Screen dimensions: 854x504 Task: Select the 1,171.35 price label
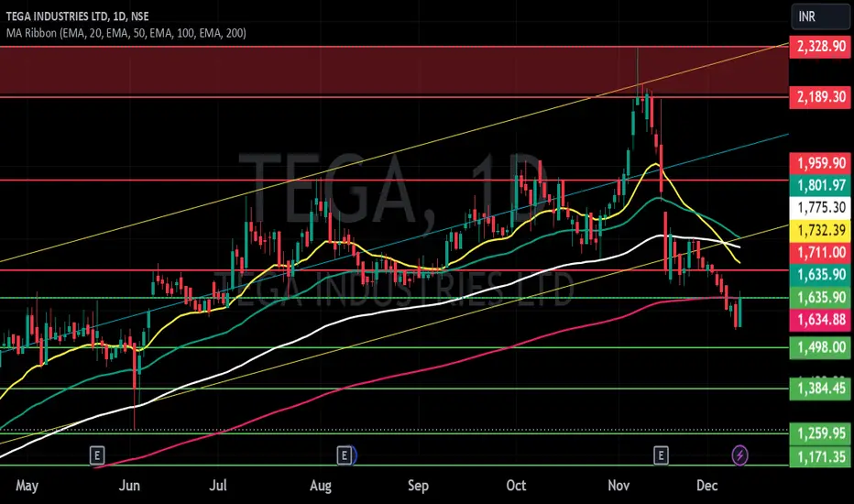coord(820,456)
